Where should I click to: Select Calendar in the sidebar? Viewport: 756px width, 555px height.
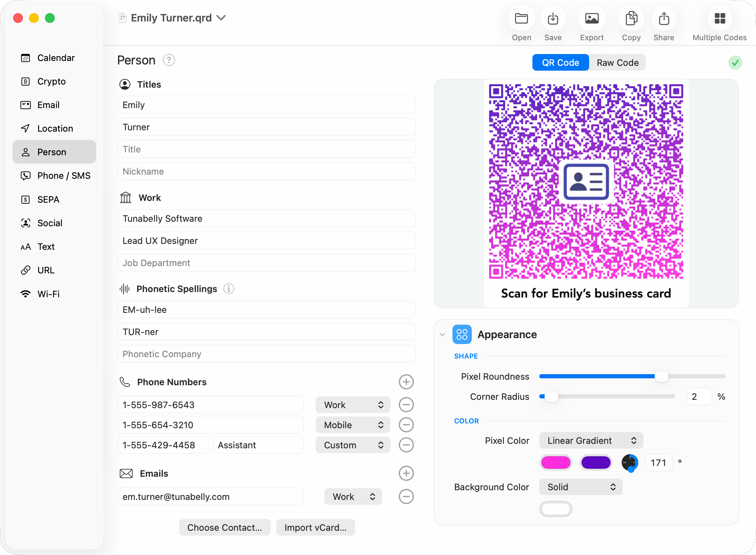pyautogui.click(x=54, y=58)
